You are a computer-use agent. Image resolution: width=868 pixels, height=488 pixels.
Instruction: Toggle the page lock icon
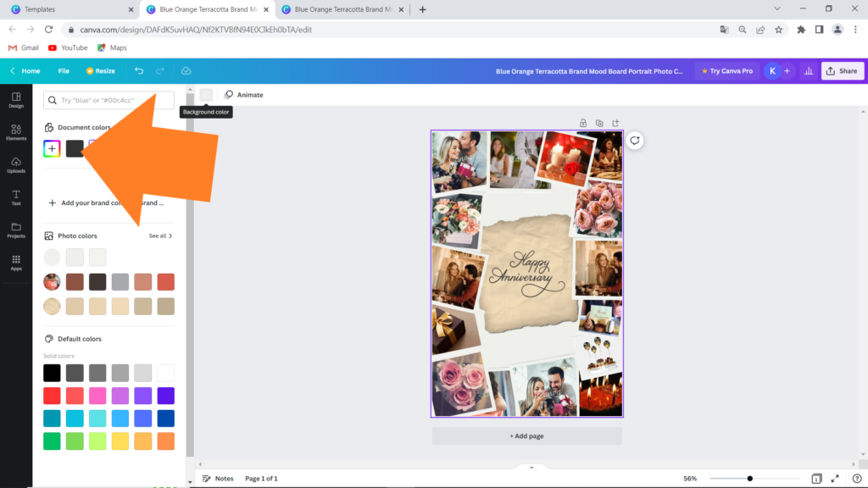click(x=583, y=123)
